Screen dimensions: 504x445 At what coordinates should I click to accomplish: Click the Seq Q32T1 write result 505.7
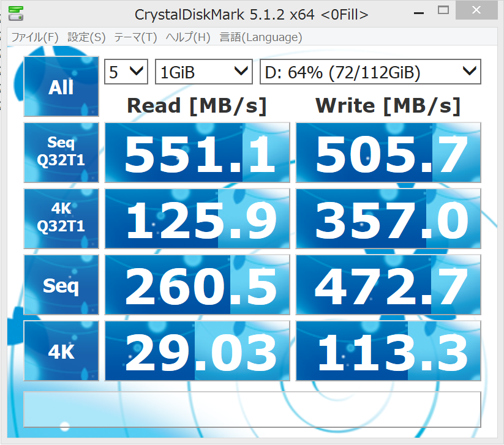point(388,152)
